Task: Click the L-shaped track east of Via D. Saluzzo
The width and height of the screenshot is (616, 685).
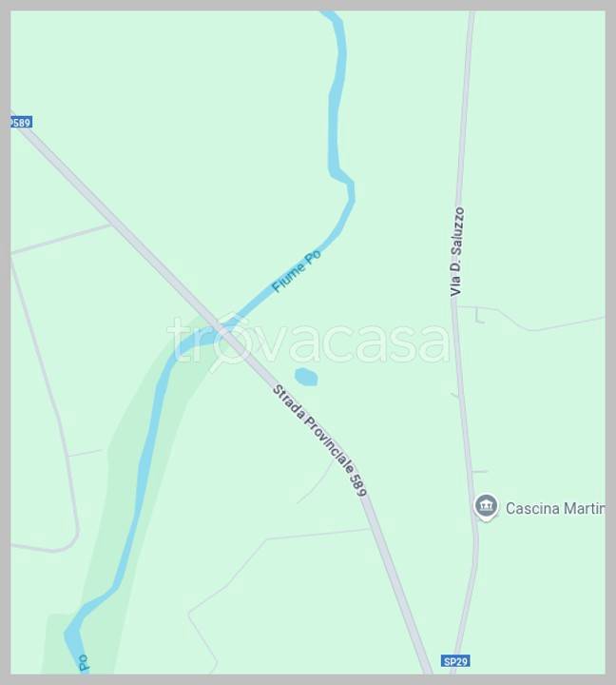Action: click(x=480, y=316)
